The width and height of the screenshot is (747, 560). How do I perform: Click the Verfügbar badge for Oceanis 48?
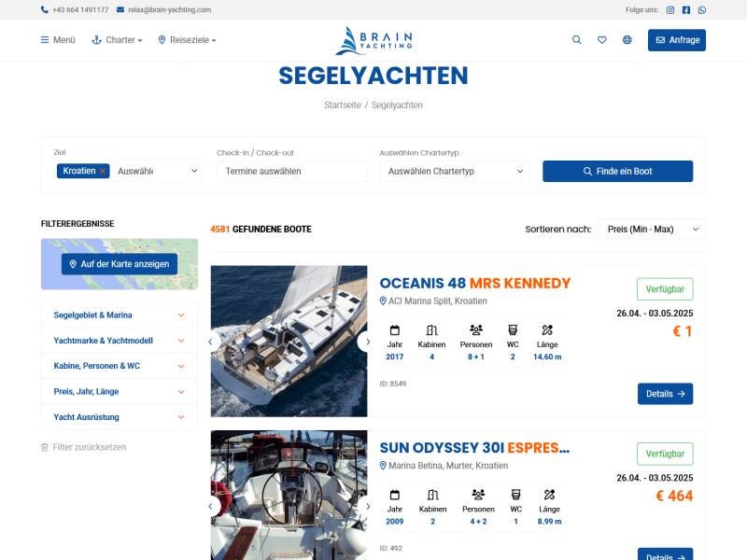tap(665, 289)
